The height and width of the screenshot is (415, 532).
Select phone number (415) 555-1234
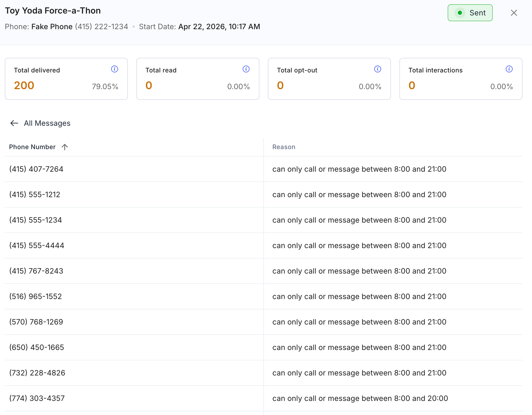click(36, 220)
